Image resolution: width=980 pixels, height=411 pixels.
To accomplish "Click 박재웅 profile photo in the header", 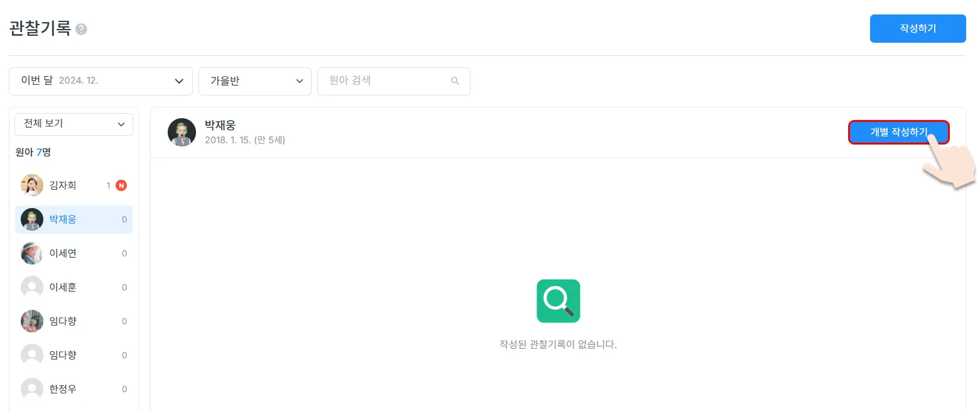I will pos(182,132).
